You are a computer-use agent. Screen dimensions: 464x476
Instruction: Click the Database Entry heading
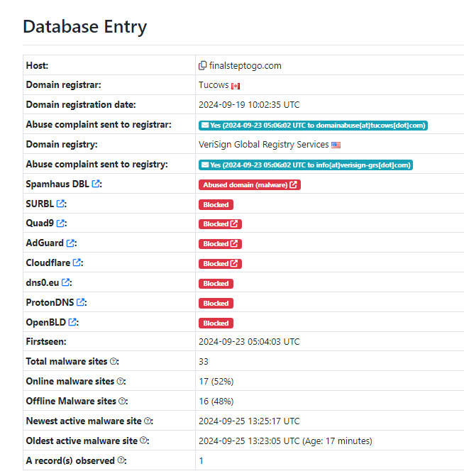click(84, 26)
